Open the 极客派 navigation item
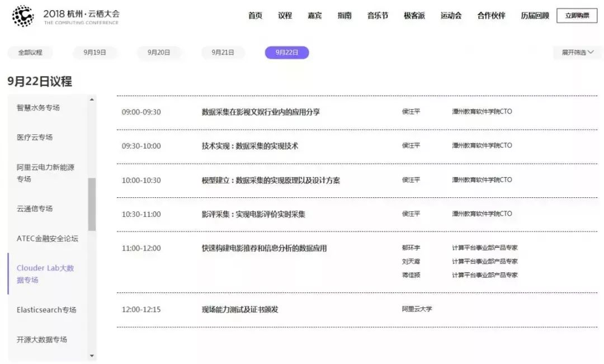This screenshot has width=604, height=364. click(x=414, y=16)
